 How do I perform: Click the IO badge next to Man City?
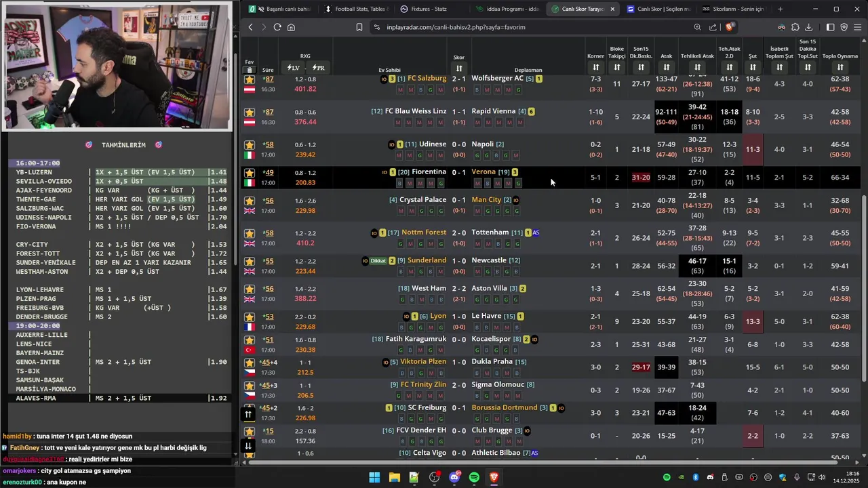[x=516, y=201]
